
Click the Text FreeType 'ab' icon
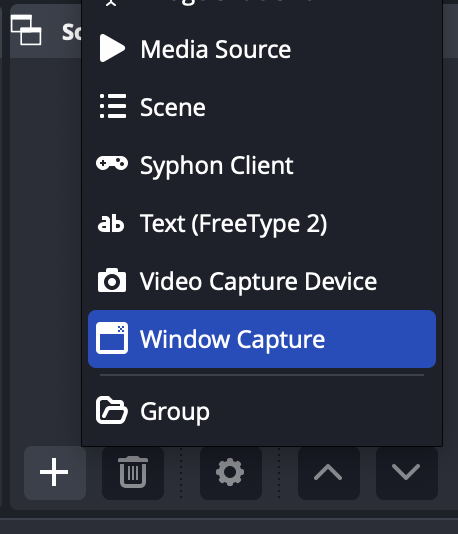[111, 223]
